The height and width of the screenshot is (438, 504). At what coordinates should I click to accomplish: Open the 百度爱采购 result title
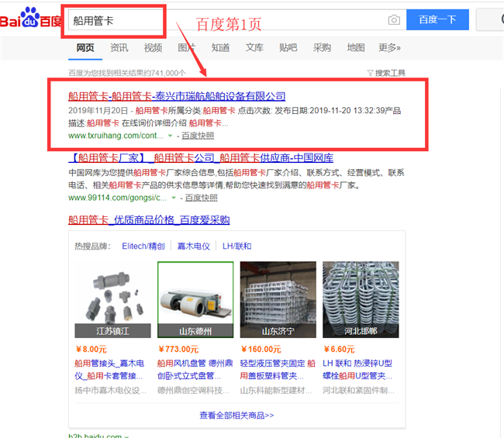pyautogui.click(x=149, y=220)
